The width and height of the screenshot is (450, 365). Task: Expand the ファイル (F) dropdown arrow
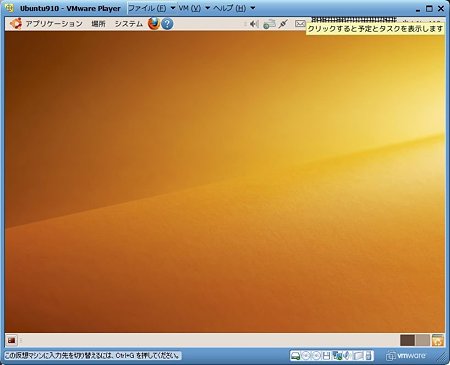coord(173,8)
